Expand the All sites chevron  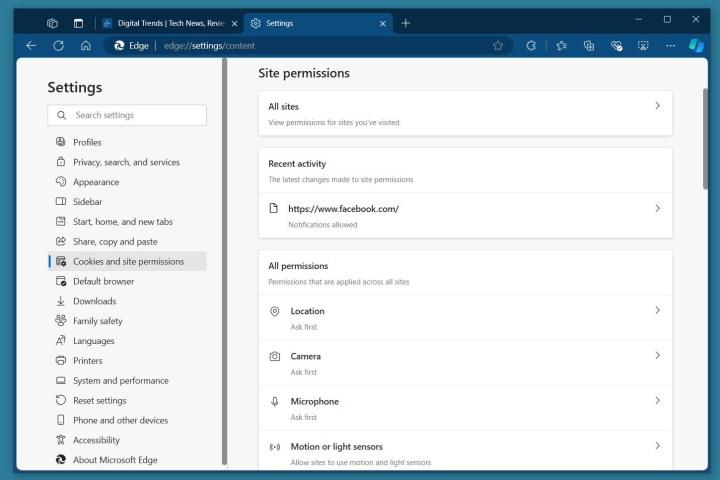657,106
